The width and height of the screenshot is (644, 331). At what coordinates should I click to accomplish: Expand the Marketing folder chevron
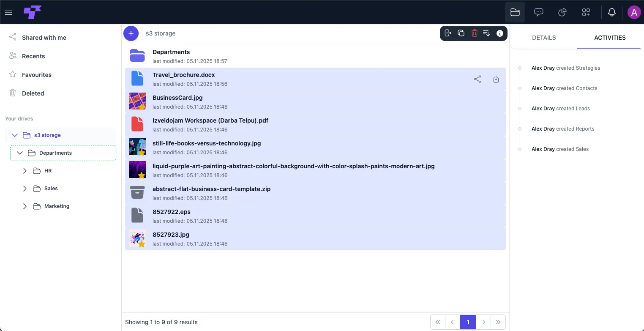pos(25,206)
